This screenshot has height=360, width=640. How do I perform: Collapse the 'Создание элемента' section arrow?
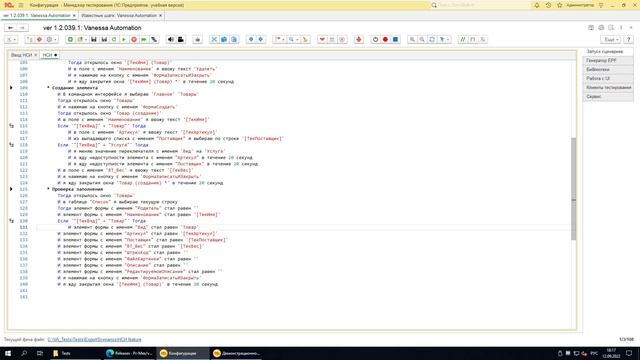coord(11,88)
